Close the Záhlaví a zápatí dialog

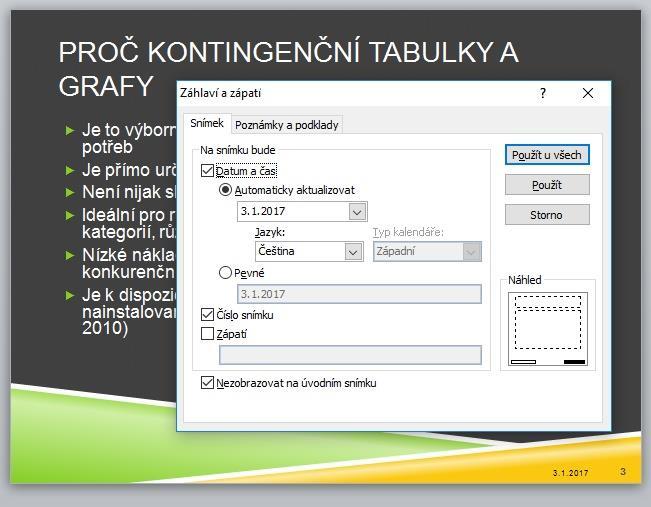(588, 93)
